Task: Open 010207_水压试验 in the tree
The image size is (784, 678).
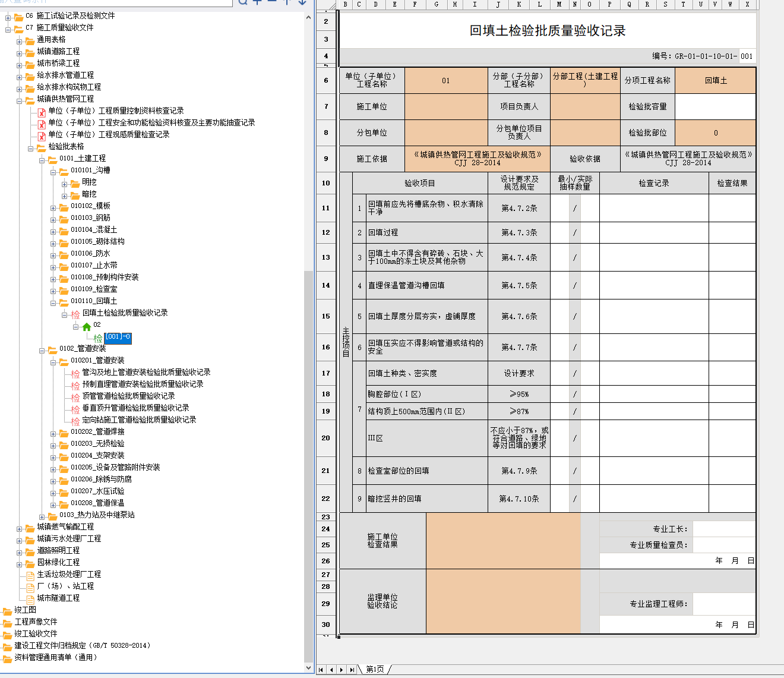Action: click(97, 491)
